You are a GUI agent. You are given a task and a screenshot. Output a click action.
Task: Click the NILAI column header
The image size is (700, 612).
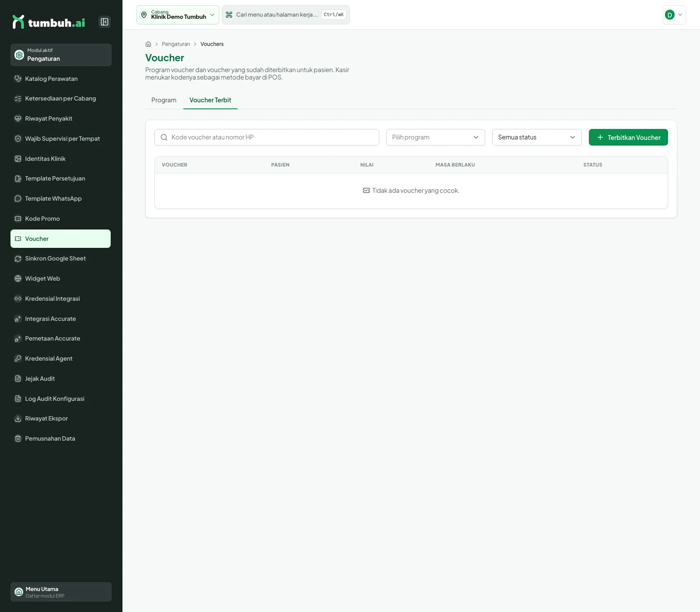[367, 165]
